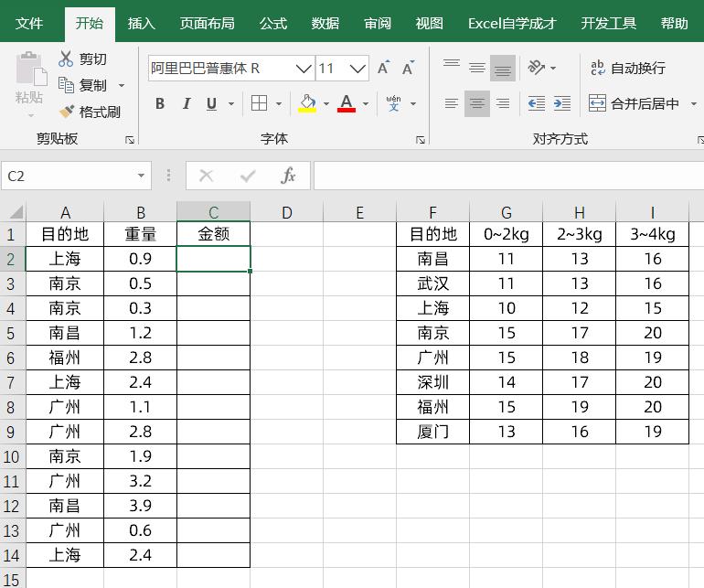Apply yellow fill color bucket
The image size is (704, 588).
[307, 103]
